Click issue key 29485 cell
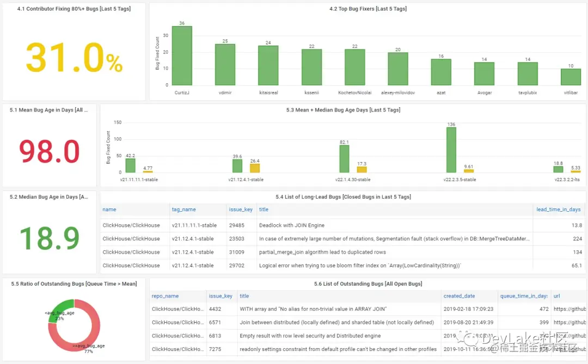 [237, 225]
